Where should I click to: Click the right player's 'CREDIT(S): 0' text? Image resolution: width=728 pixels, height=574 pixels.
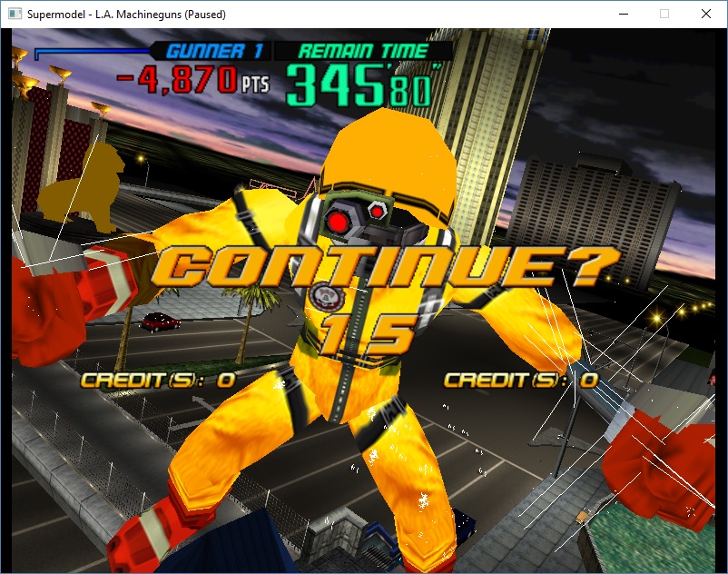[x=521, y=380]
